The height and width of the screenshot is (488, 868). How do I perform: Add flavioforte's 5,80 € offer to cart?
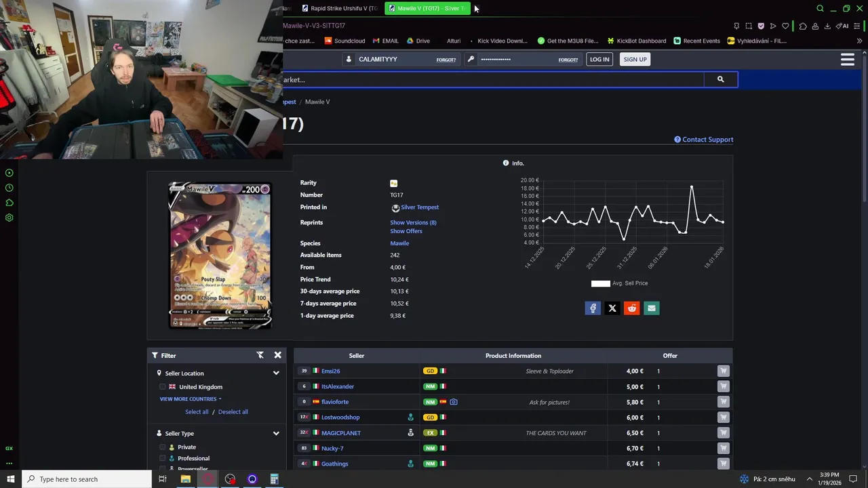[724, 402]
